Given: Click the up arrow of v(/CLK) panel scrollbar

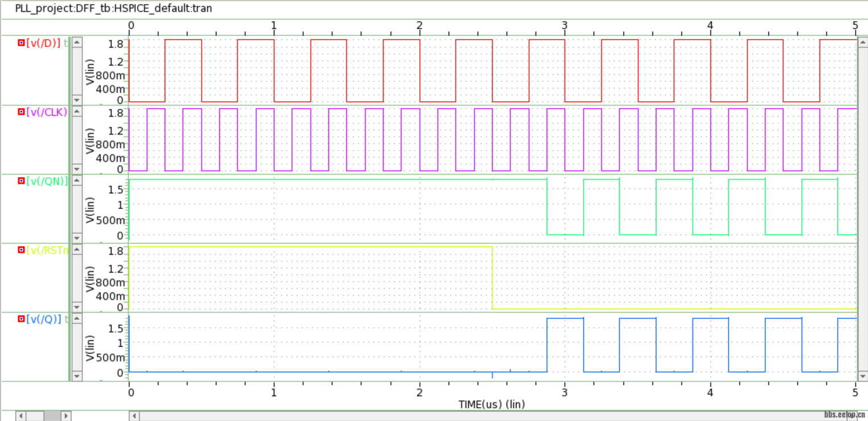Looking at the screenshot, I should [77, 111].
